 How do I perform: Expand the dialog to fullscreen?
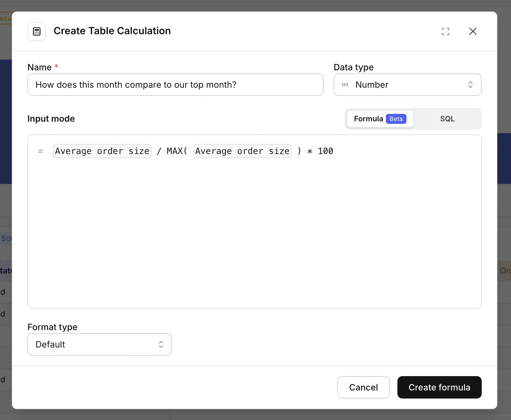click(x=446, y=31)
